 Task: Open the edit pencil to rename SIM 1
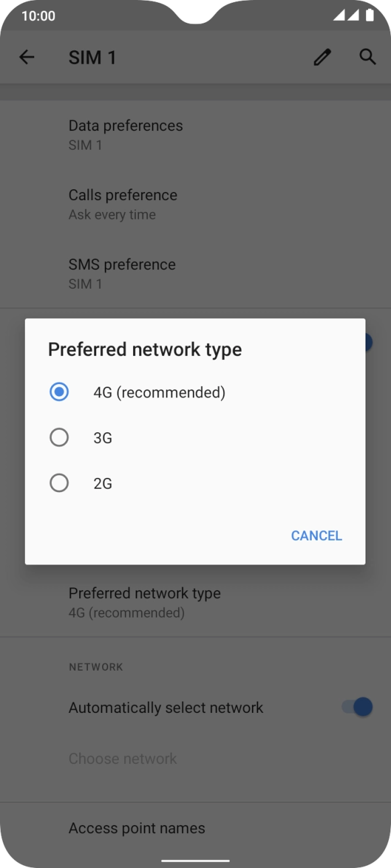(x=322, y=57)
